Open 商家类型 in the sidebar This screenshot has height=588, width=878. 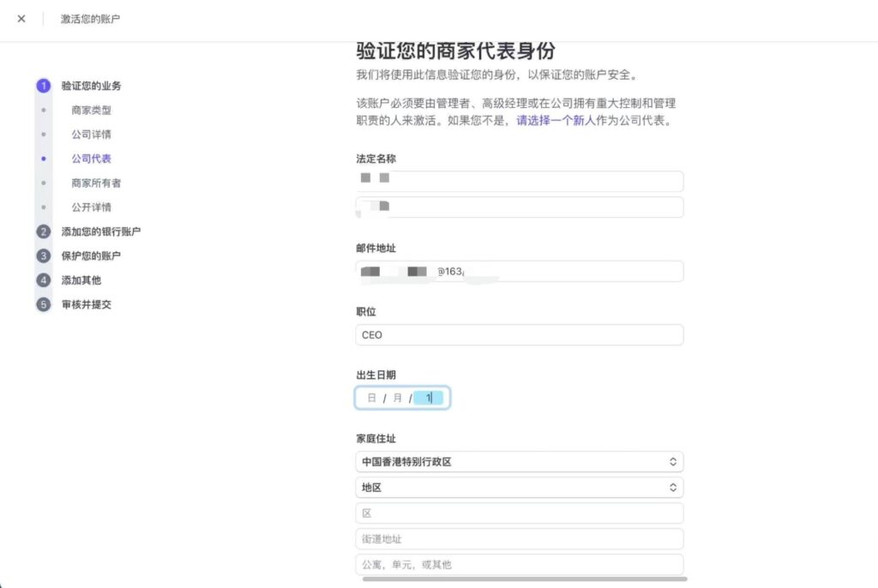tap(91, 111)
